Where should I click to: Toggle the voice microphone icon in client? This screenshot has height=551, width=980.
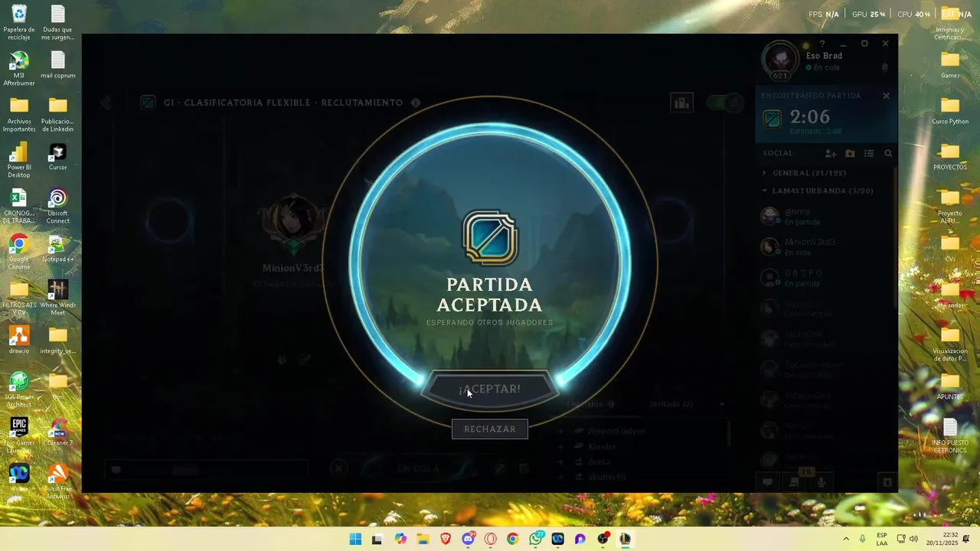tap(822, 482)
